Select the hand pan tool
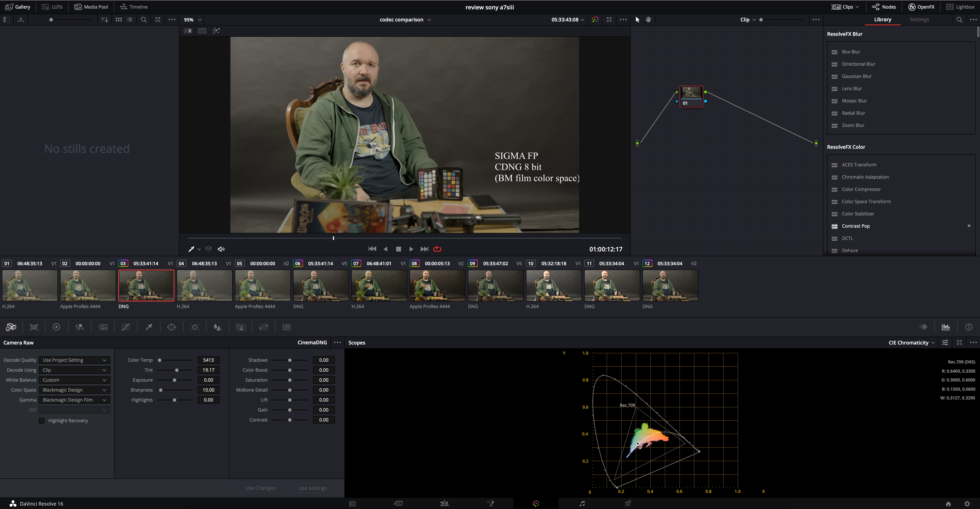The width and height of the screenshot is (980, 509). pyautogui.click(x=648, y=19)
